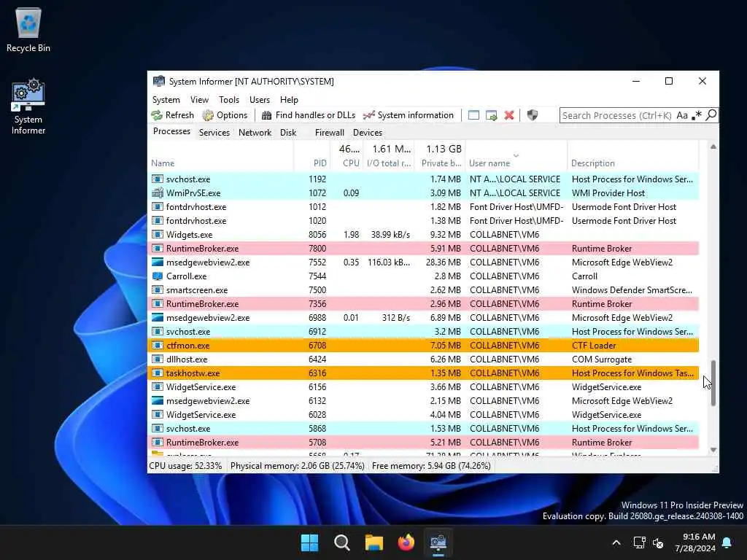
Task: Select the ctfmon.exe process row
Action: [x=423, y=345]
